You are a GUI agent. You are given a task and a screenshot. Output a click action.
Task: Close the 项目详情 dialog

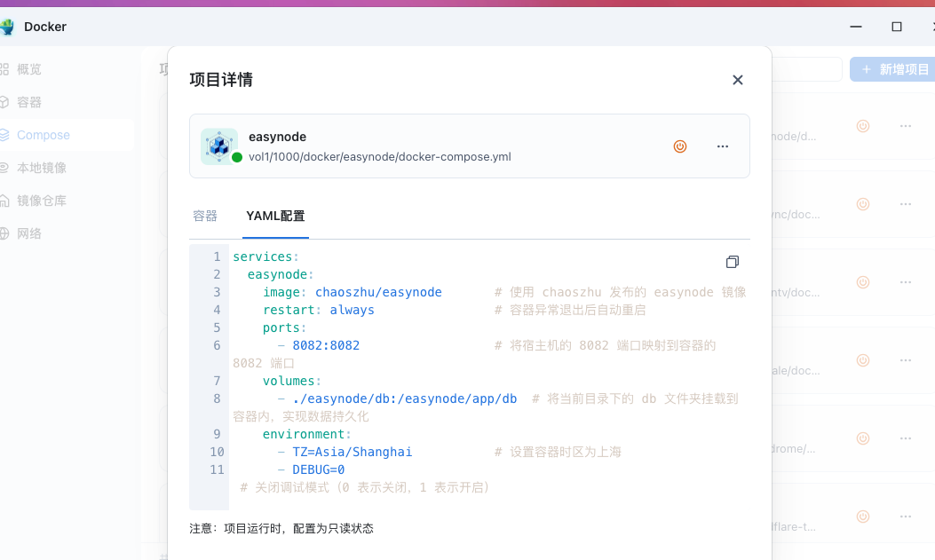(737, 80)
